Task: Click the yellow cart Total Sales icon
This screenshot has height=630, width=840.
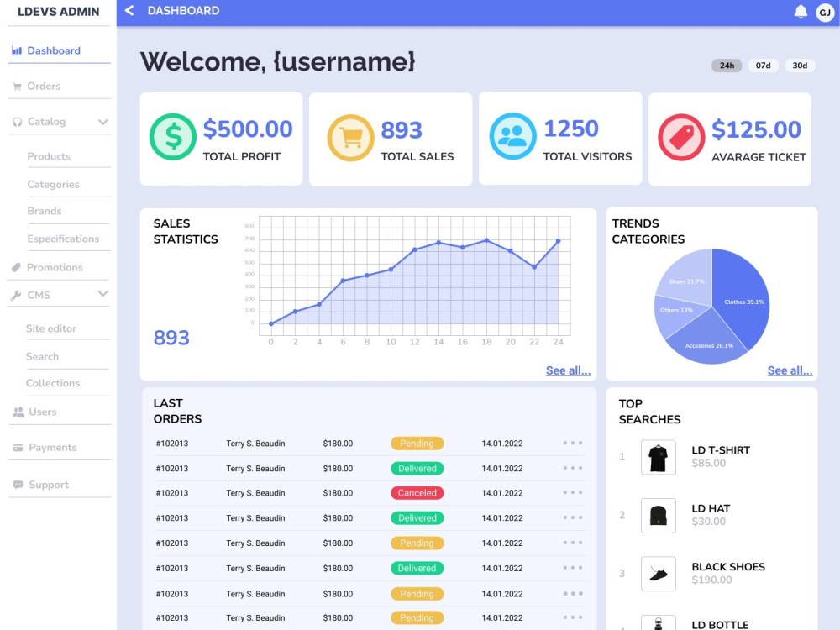Action: [351, 138]
